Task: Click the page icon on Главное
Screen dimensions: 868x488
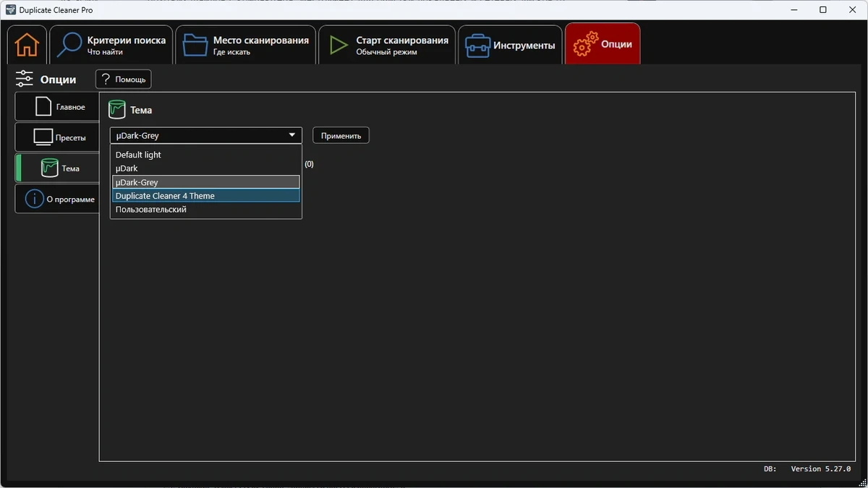Action: (x=44, y=107)
